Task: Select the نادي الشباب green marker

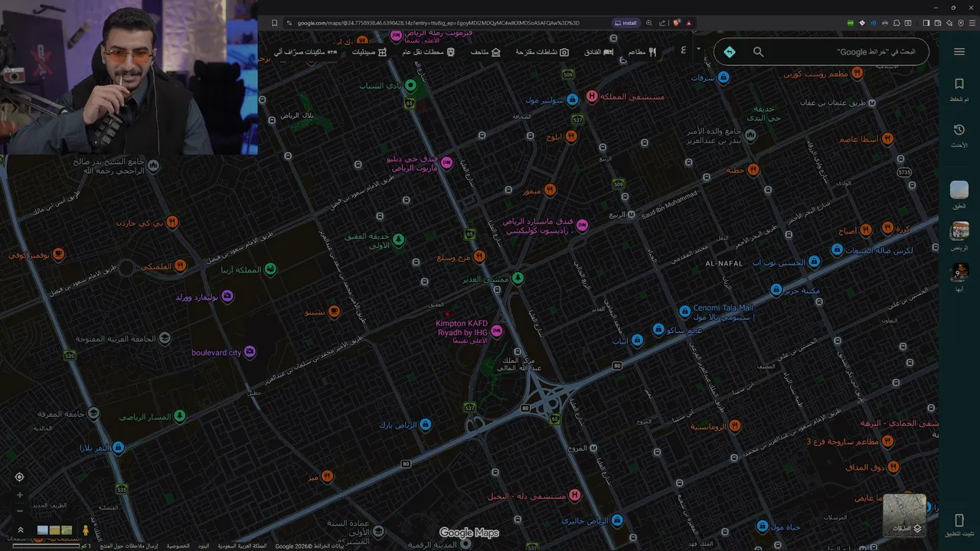Action: (410, 85)
